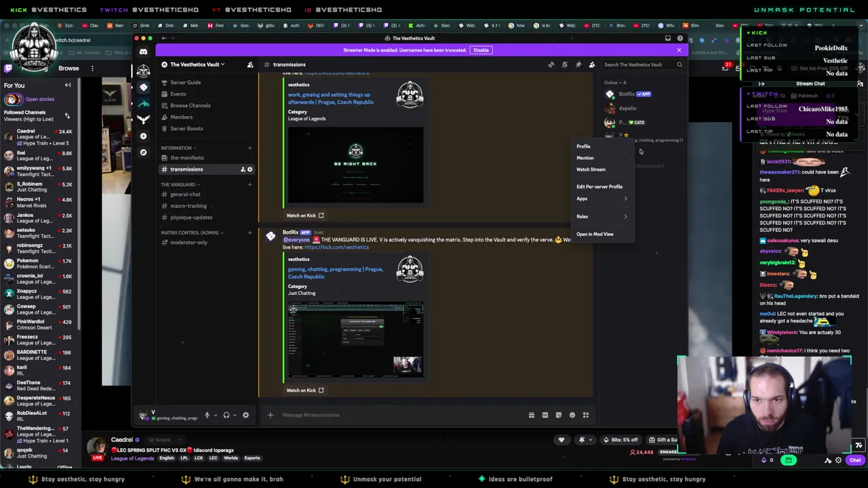This screenshot has width=868, height=488.
Task: Collapse the INFORMATION category
Action: click(x=178, y=148)
